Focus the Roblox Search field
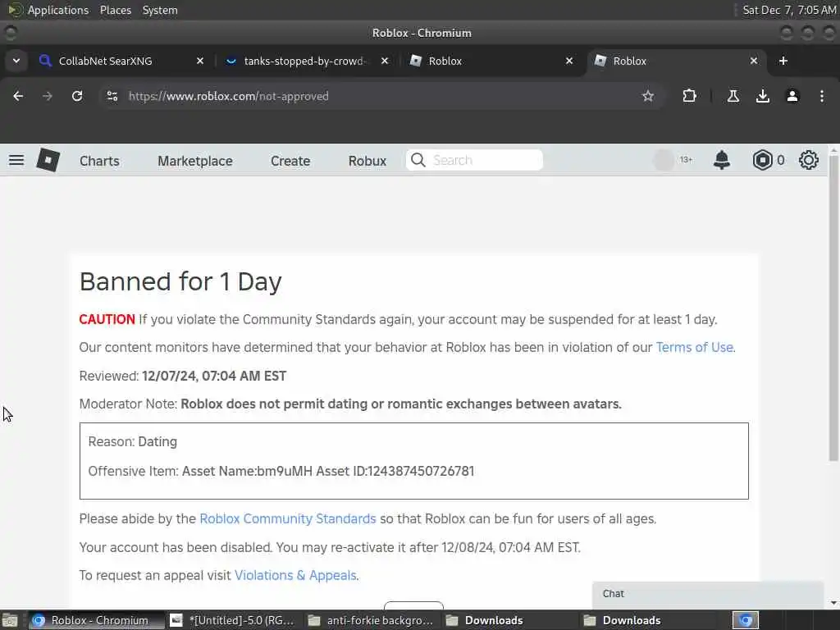Screen dimensions: 840x630 click(474, 160)
